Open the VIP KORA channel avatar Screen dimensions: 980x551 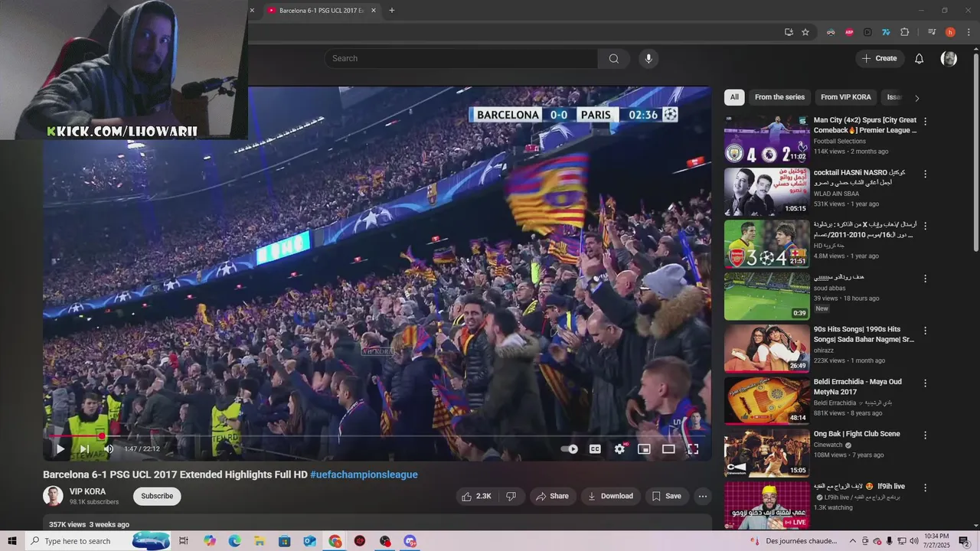click(x=53, y=496)
